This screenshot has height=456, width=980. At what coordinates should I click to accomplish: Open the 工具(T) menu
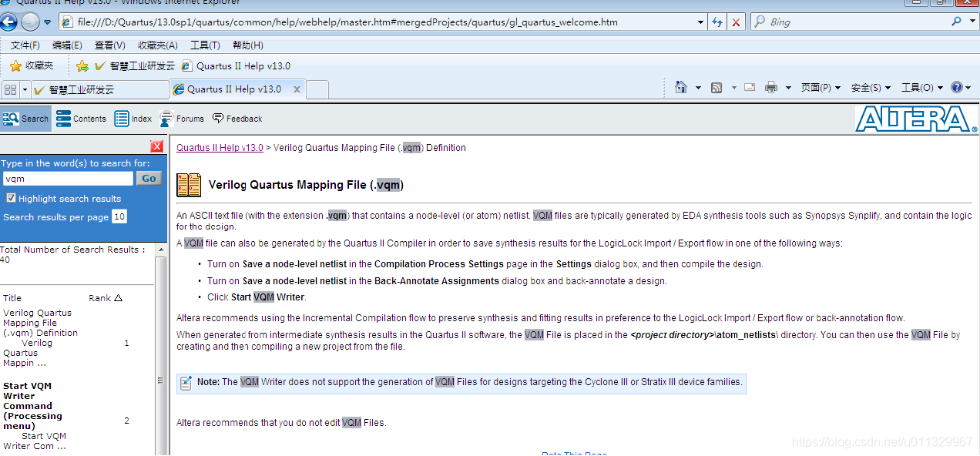click(205, 45)
